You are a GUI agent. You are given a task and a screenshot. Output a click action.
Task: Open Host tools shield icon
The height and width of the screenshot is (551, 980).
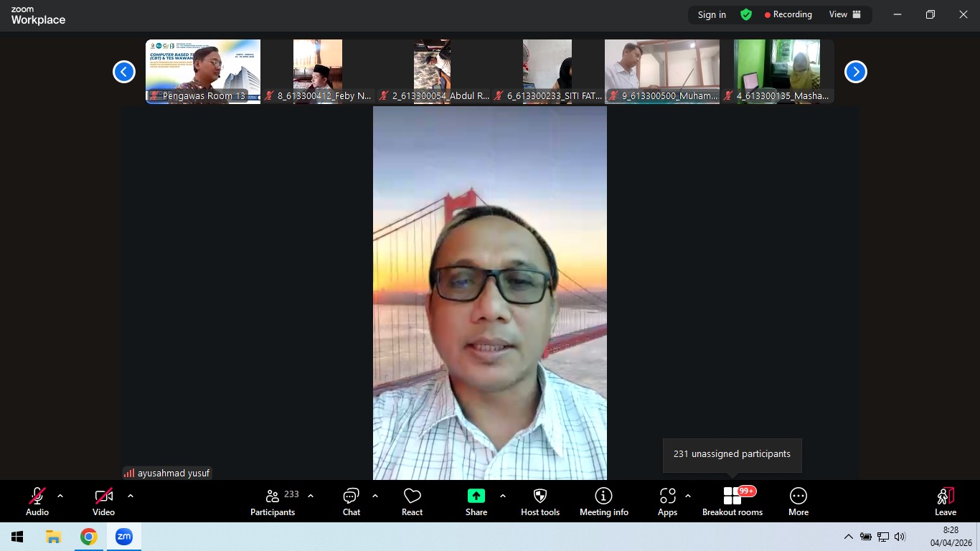pos(540,496)
